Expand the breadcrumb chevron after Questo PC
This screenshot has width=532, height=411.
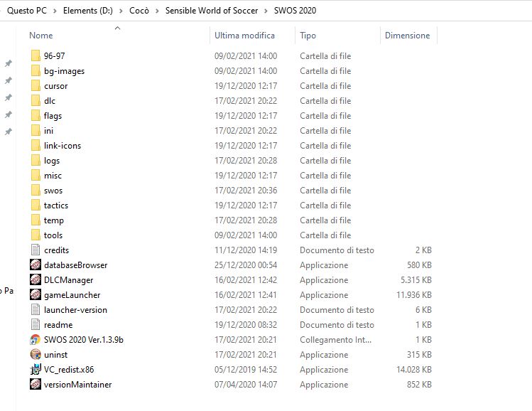55,11
